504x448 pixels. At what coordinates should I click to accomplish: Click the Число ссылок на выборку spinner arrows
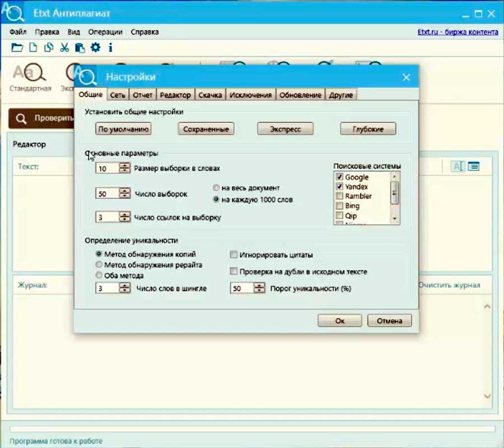click(x=125, y=217)
